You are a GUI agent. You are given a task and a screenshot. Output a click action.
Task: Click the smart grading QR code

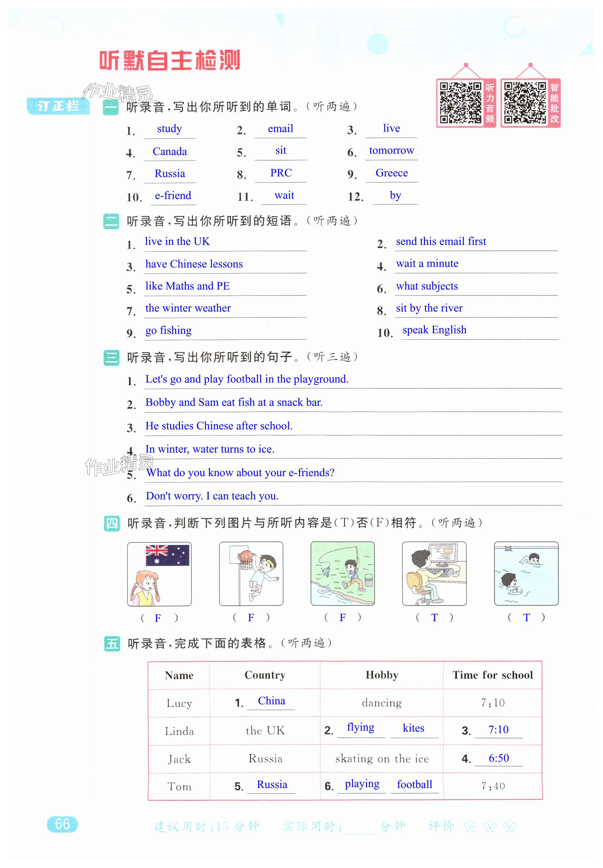click(x=525, y=103)
